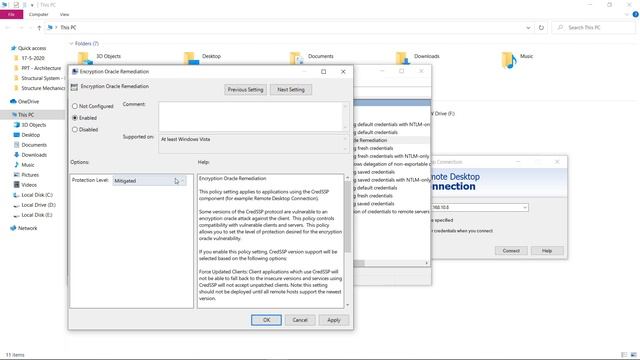
Task: Open the Computer ribbon tab
Action: point(38,14)
